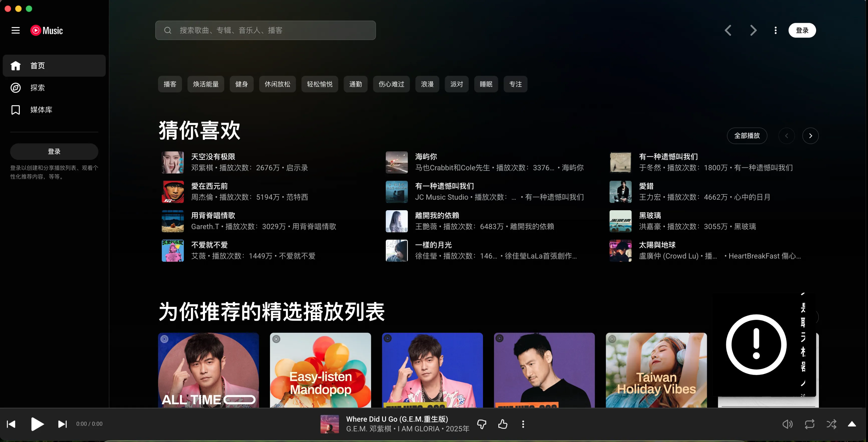
Task: Like the current song with thumbs up
Action: pyautogui.click(x=503, y=424)
